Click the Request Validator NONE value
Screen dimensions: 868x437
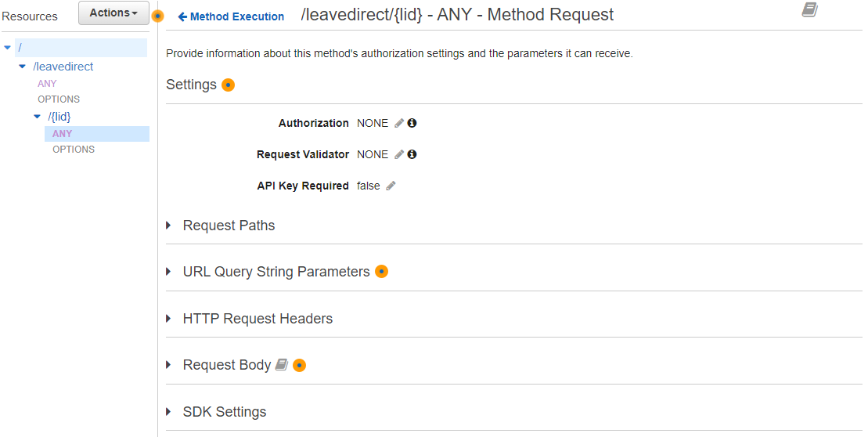click(373, 154)
